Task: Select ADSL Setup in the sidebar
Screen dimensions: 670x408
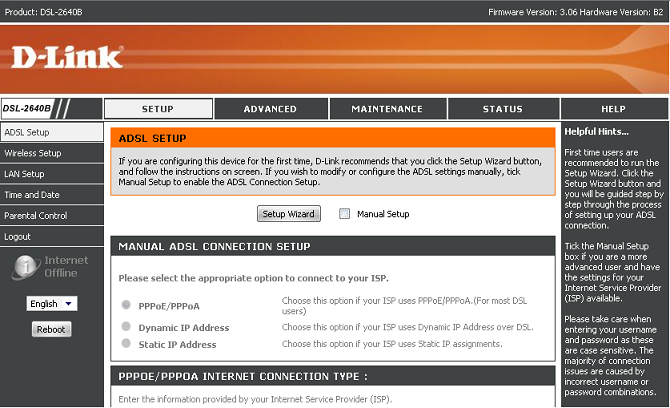Action: 52,132
